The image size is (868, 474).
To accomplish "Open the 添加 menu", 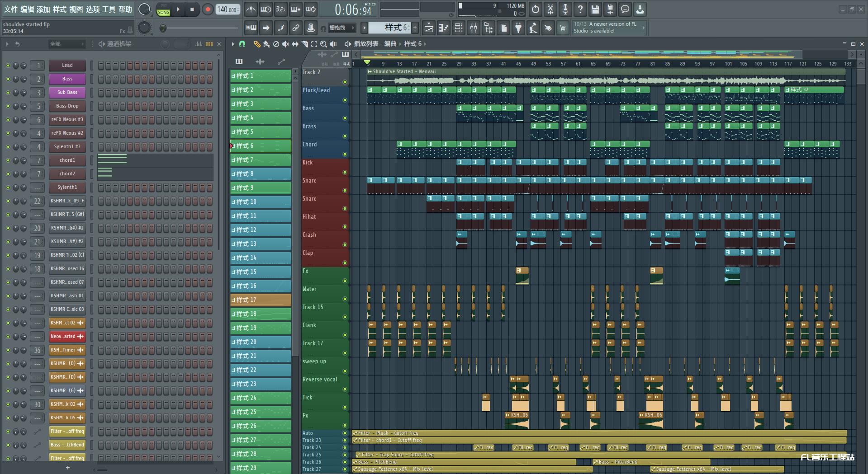I will (43, 9).
